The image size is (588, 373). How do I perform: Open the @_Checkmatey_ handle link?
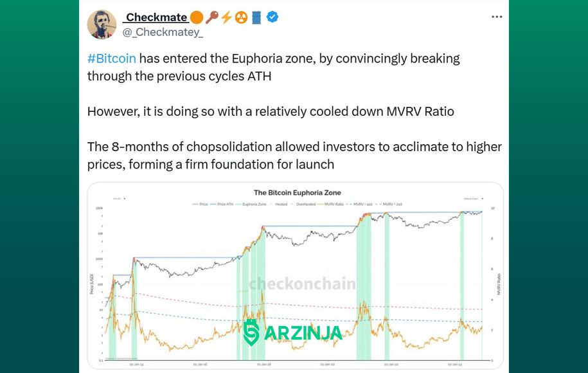[x=163, y=32]
